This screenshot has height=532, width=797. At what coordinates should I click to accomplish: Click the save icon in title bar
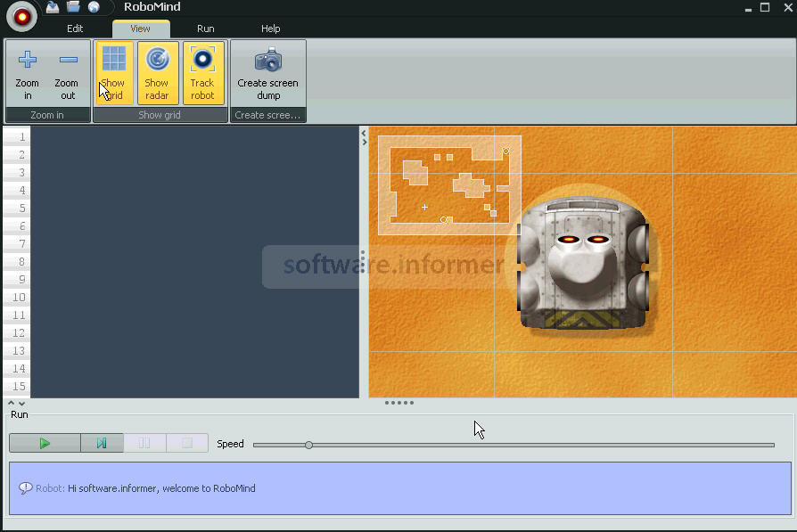[x=53, y=7]
